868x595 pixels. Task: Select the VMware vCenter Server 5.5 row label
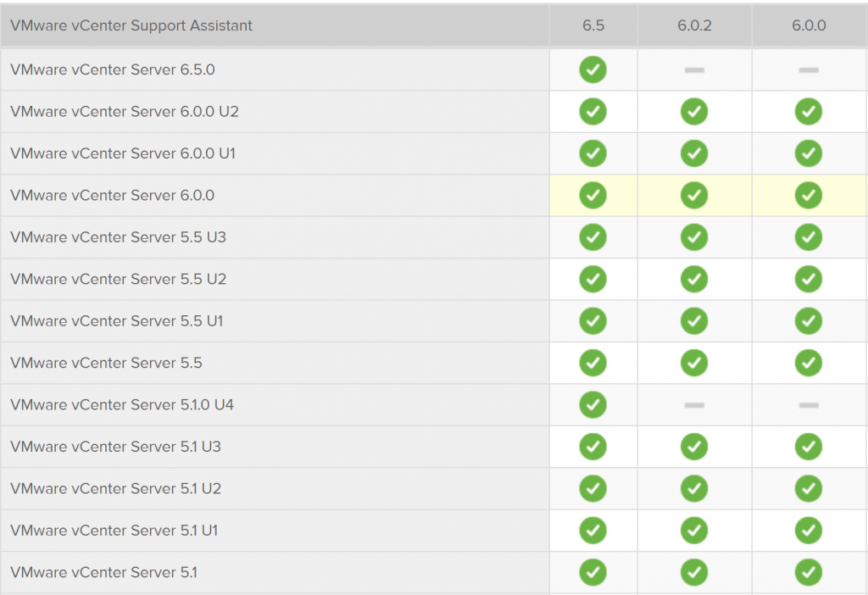[106, 363]
